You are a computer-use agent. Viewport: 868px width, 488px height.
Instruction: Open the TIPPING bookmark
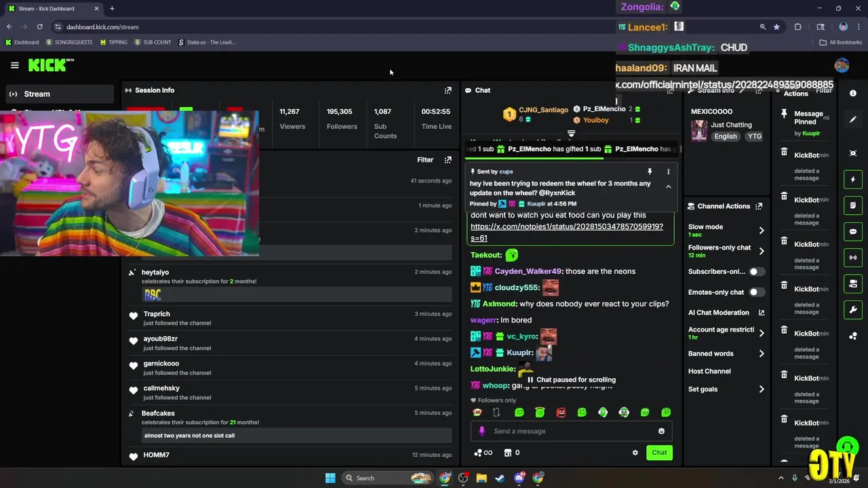(113, 42)
